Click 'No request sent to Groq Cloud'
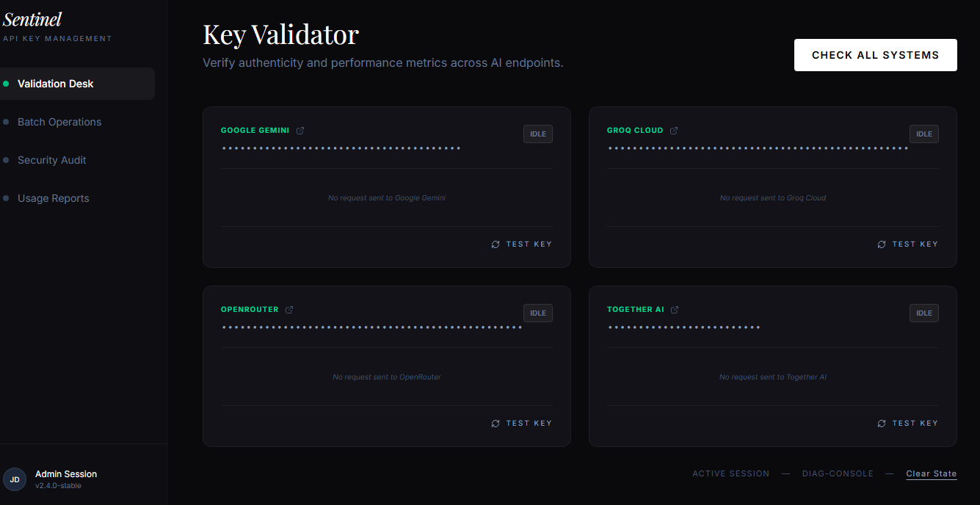Screen dimensions: 980x505 coord(773,198)
